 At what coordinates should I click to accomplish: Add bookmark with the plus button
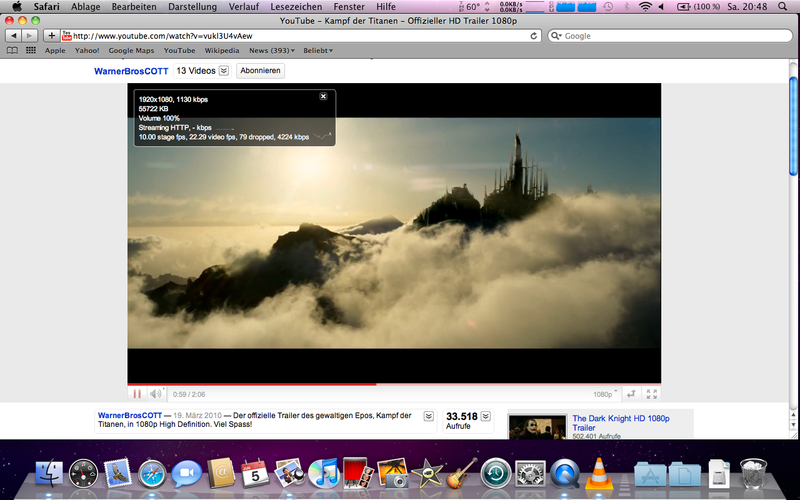(51, 36)
